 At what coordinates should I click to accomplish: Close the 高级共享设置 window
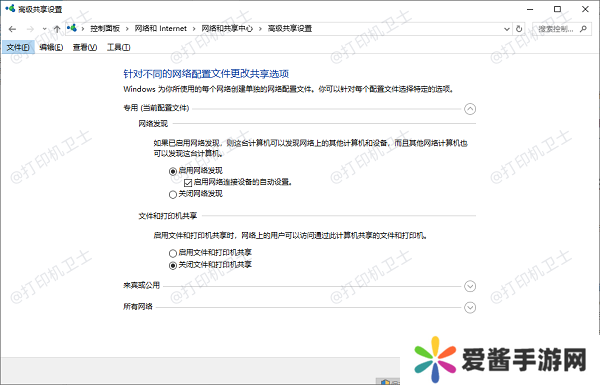tap(585, 9)
